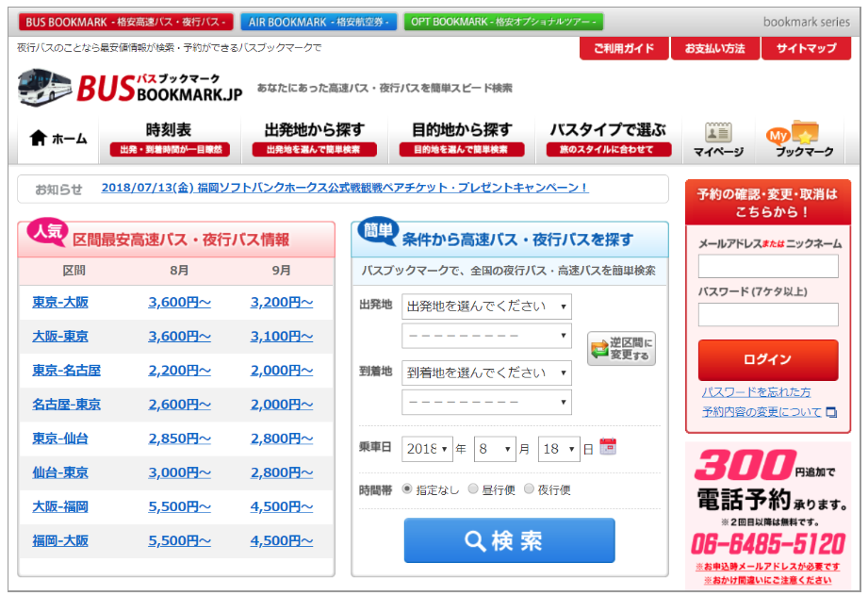Open the year 2018 dropdown

[x=427, y=449]
